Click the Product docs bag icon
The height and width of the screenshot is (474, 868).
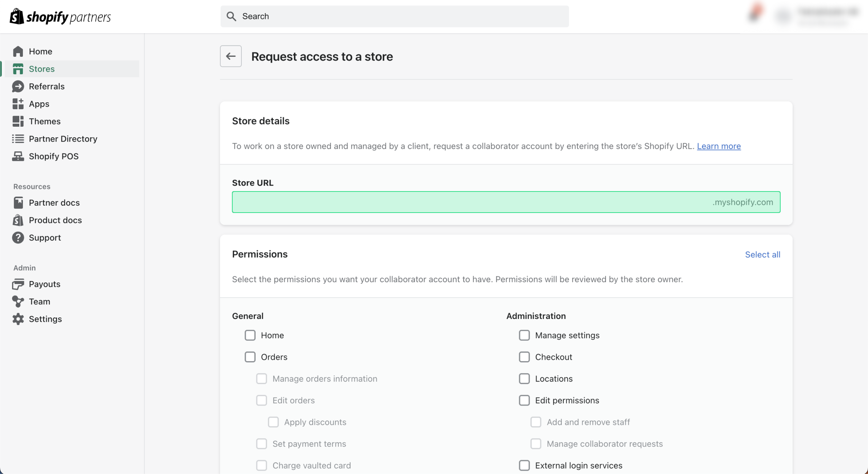tap(18, 220)
